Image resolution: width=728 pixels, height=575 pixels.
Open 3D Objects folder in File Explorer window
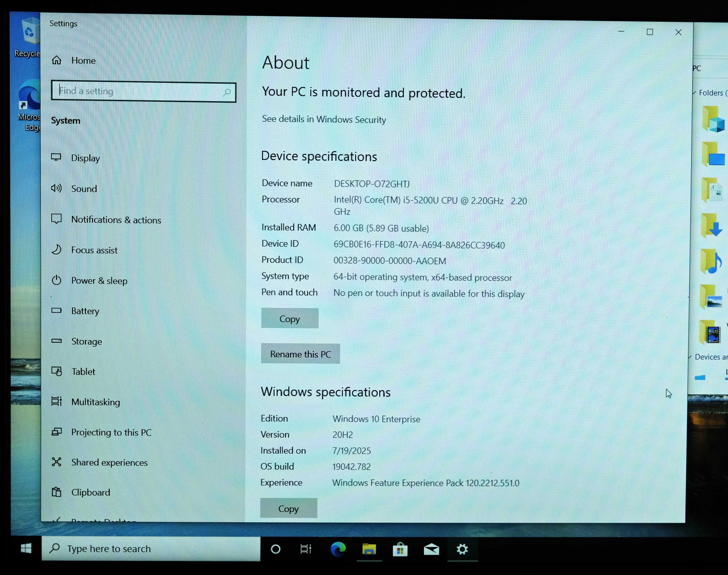713,119
